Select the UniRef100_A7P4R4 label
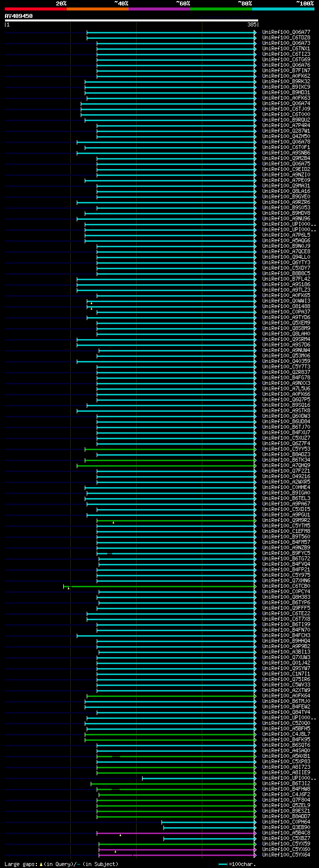Viewport: 319px width, 868px height. 286,125
